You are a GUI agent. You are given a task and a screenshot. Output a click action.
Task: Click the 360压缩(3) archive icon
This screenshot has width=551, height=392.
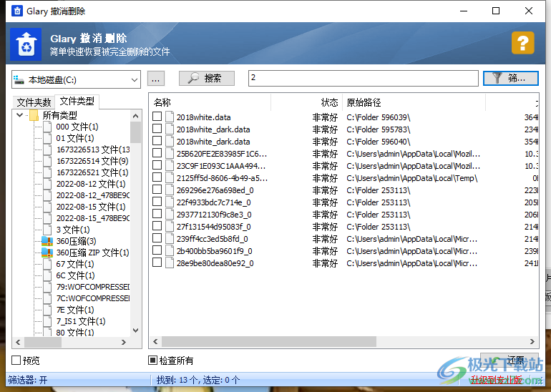47,241
